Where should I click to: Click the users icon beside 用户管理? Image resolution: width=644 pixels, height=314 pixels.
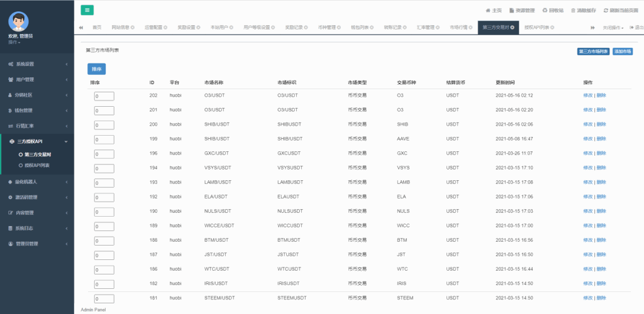pos(11,80)
